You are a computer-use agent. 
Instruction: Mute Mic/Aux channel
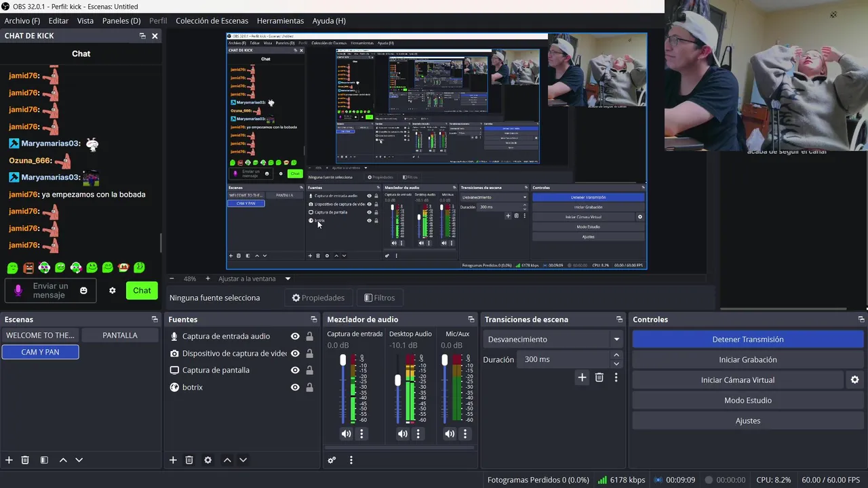click(x=450, y=434)
